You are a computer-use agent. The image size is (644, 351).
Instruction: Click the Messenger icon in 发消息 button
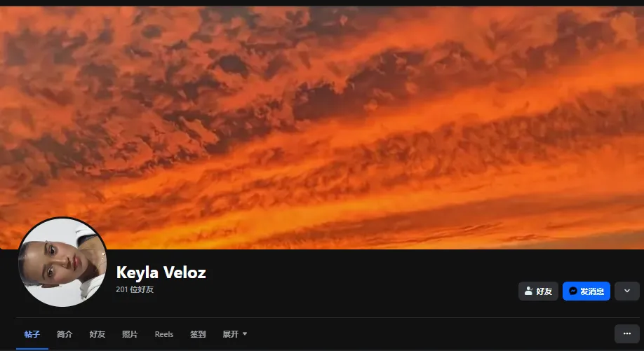(573, 291)
